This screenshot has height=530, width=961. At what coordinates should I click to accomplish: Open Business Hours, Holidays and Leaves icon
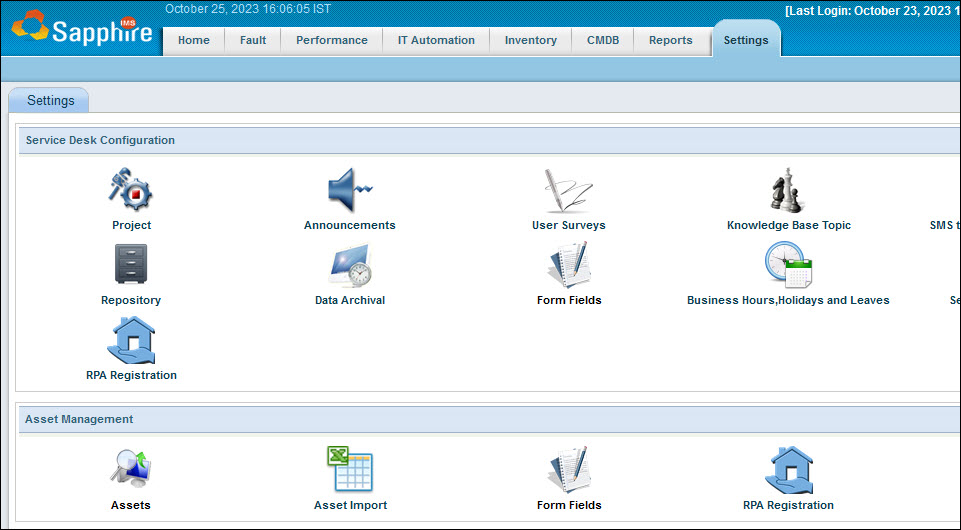click(788, 266)
